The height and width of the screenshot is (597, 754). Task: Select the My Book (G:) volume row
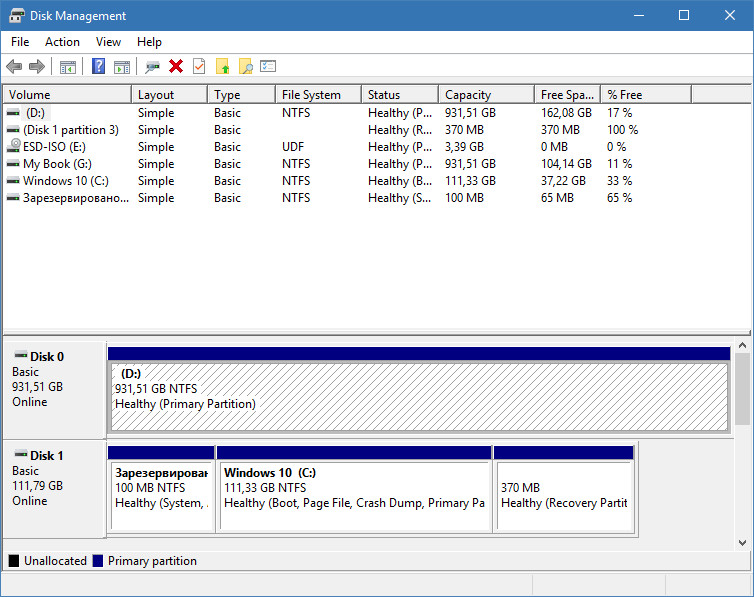click(x=57, y=164)
